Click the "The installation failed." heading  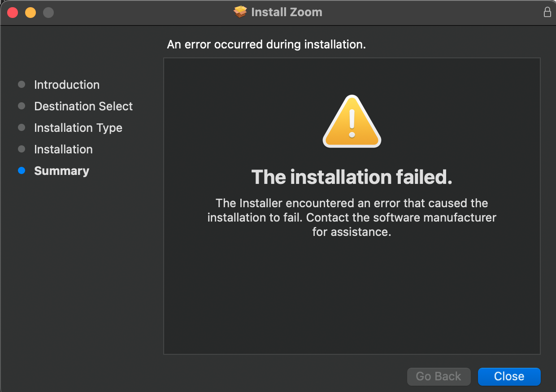point(352,177)
